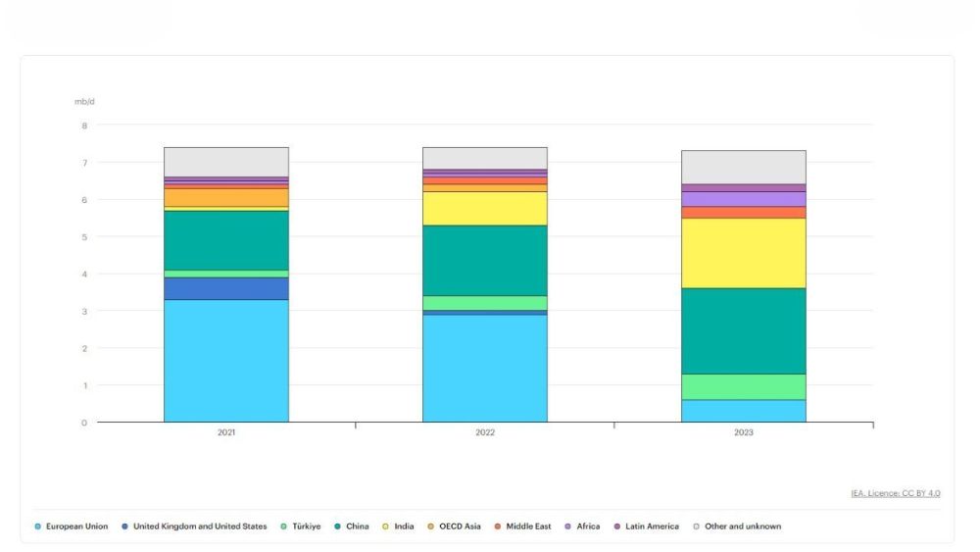980x552 pixels.
Task: Click the 2021 x-axis label
Action: (226, 432)
